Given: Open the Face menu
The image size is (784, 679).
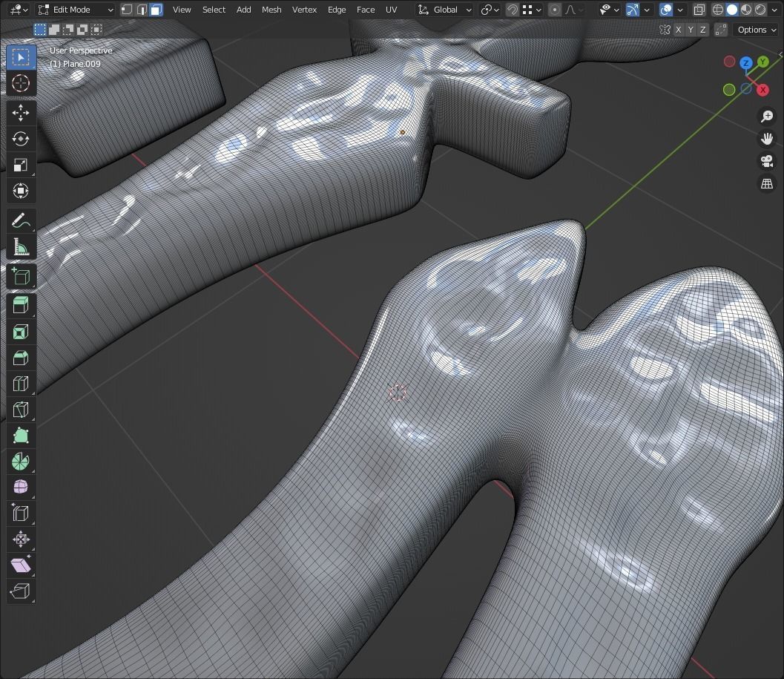Looking at the screenshot, I should [366, 10].
